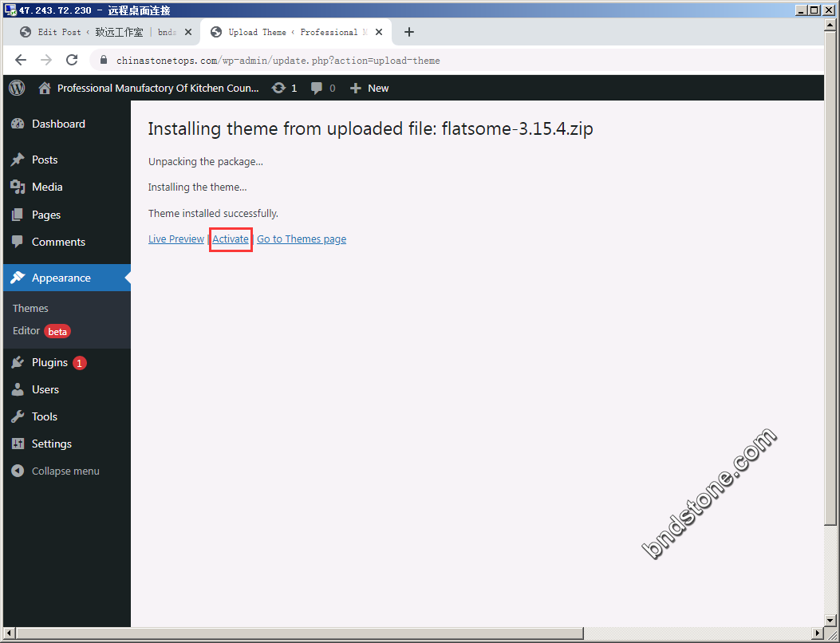Screen dimensions: 840x643
Task: Open the Dashboard menu
Action: tap(58, 124)
